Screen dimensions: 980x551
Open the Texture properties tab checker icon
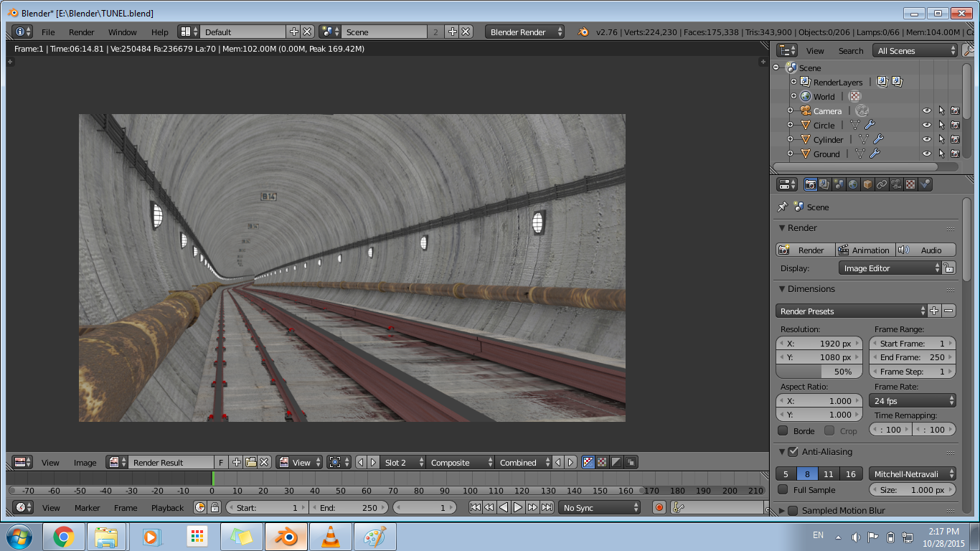(x=910, y=184)
